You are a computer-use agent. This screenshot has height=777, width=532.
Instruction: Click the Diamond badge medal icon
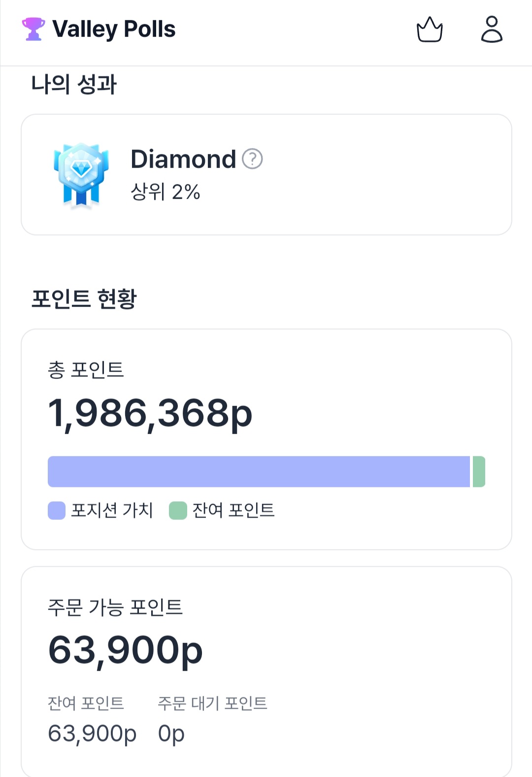[81, 175]
